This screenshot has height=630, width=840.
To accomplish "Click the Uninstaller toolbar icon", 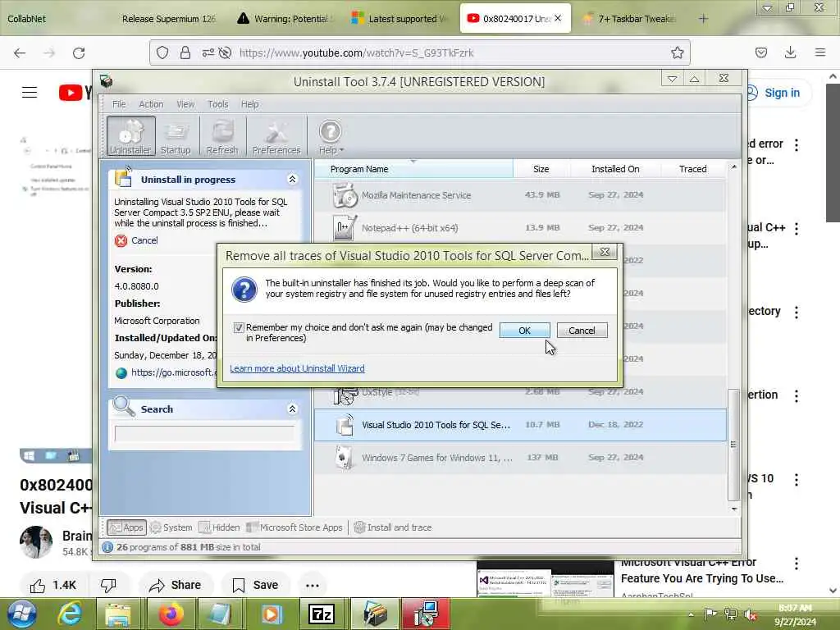I will pos(130,135).
